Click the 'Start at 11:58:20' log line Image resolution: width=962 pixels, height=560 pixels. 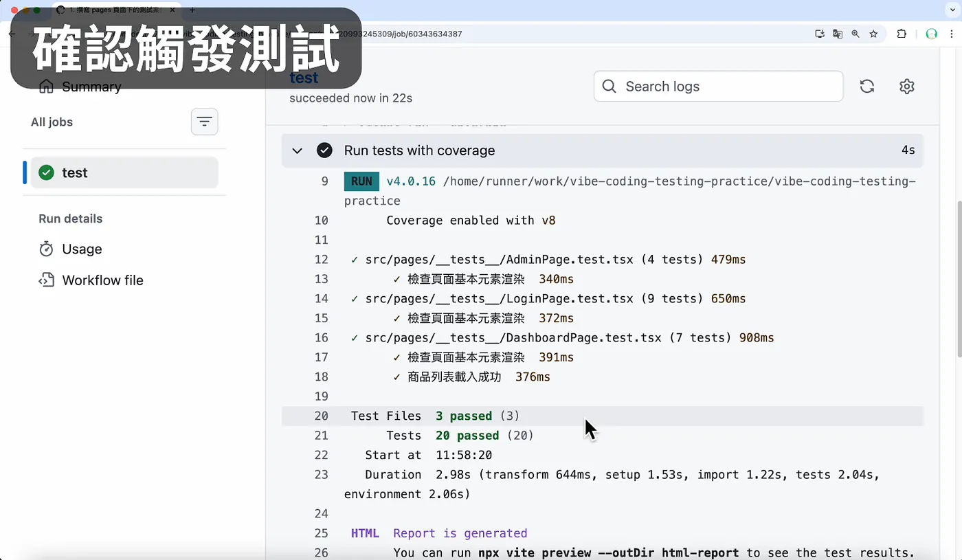[x=428, y=455]
